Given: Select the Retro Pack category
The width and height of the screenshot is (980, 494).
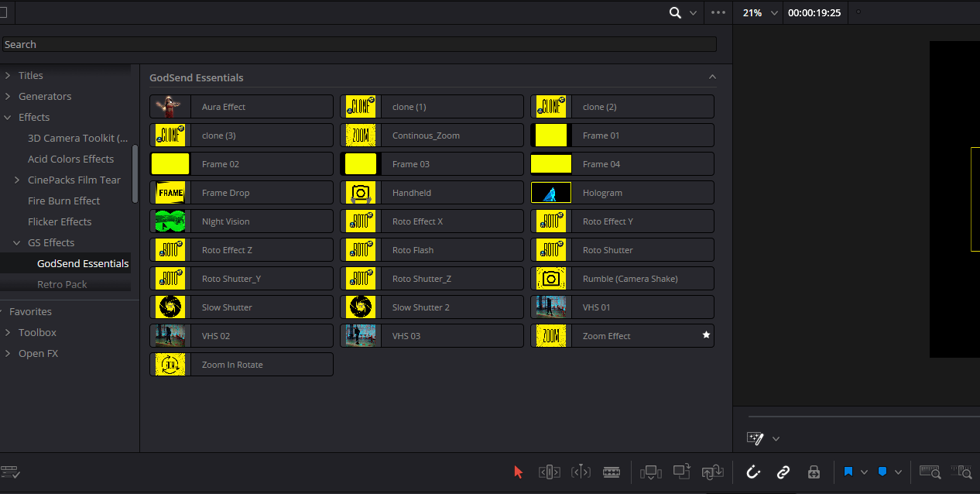Looking at the screenshot, I should click(62, 284).
